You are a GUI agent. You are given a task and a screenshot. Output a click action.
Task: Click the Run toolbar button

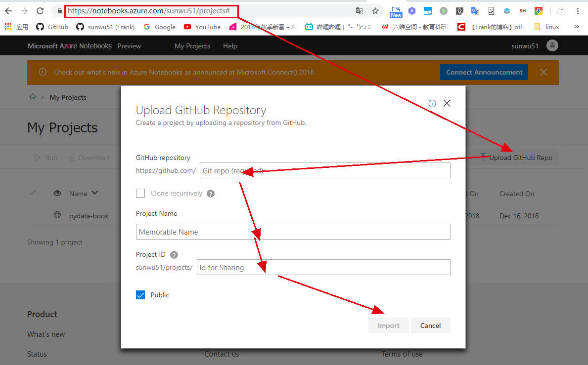[46, 158]
